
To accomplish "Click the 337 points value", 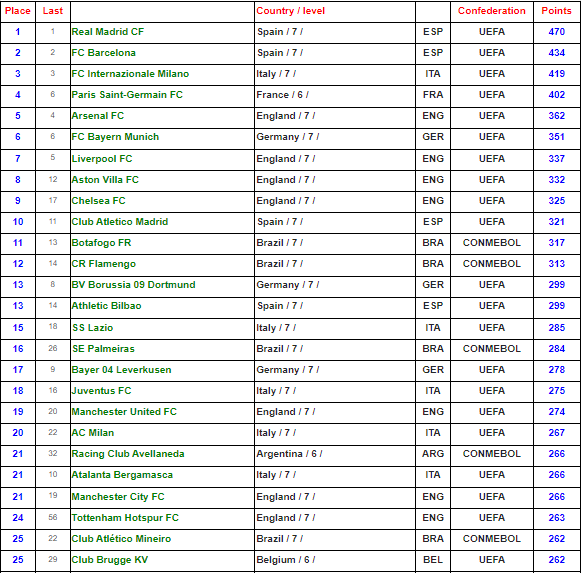I will tap(556, 159).
